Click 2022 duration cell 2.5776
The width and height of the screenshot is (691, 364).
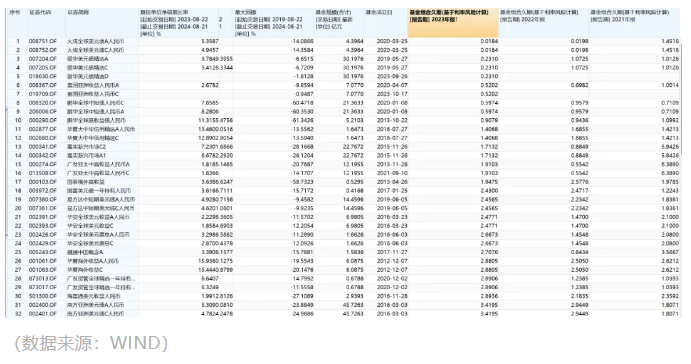pos(580,182)
